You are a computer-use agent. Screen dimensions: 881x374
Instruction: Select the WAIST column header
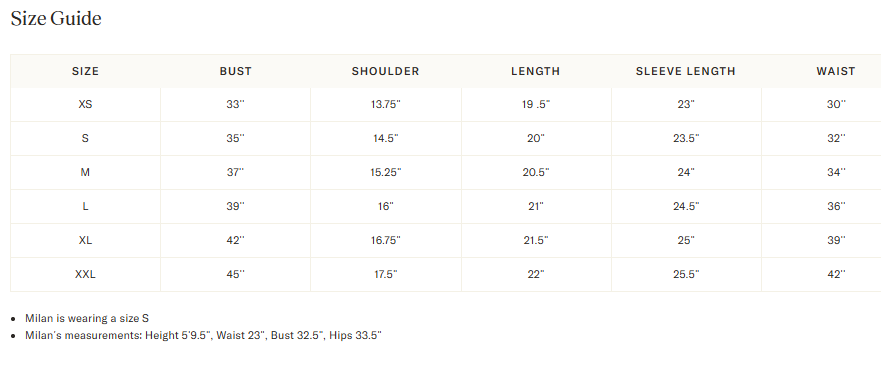836,71
